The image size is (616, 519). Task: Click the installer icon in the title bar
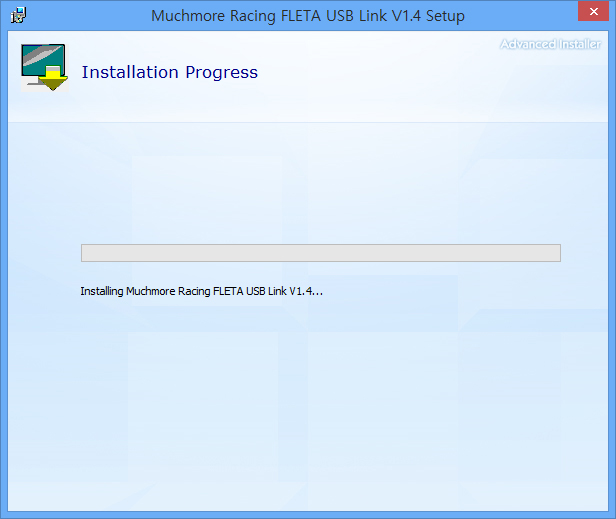coord(18,15)
